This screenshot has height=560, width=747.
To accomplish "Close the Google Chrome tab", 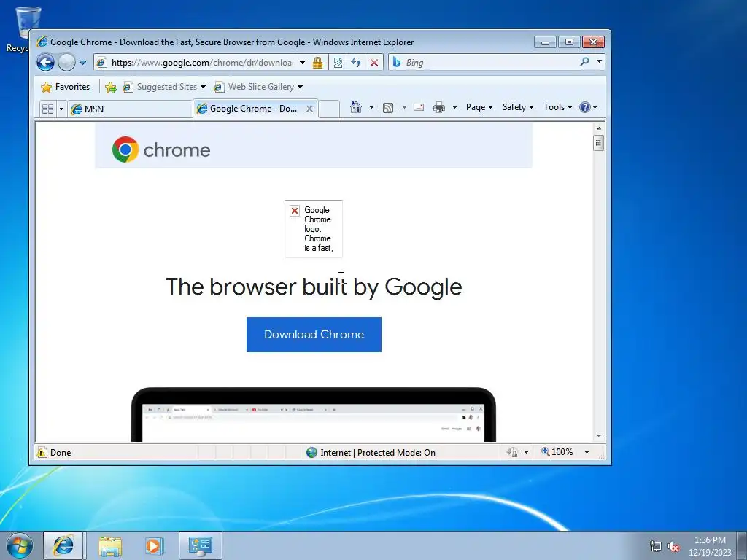I will 309,109.
